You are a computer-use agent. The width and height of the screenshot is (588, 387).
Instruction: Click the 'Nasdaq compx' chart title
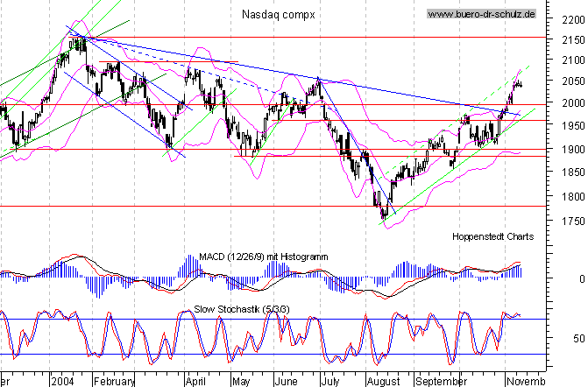(279, 15)
